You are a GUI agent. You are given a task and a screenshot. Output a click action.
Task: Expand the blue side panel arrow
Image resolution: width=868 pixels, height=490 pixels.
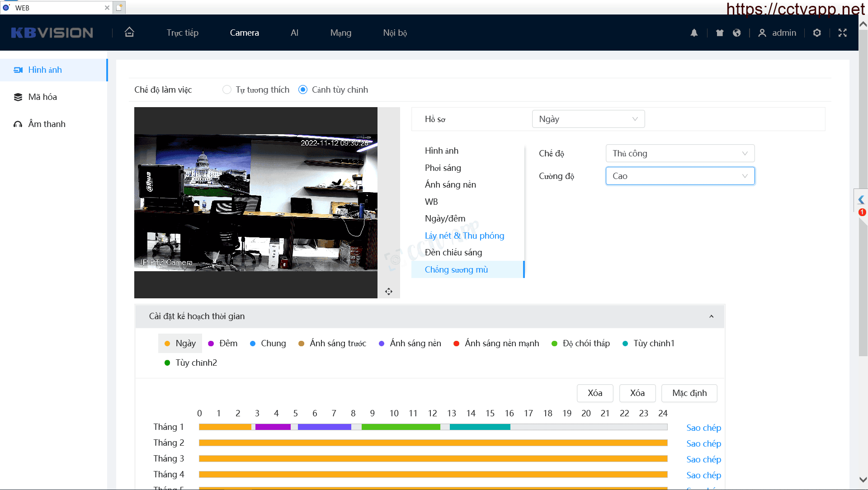tap(861, 200)
